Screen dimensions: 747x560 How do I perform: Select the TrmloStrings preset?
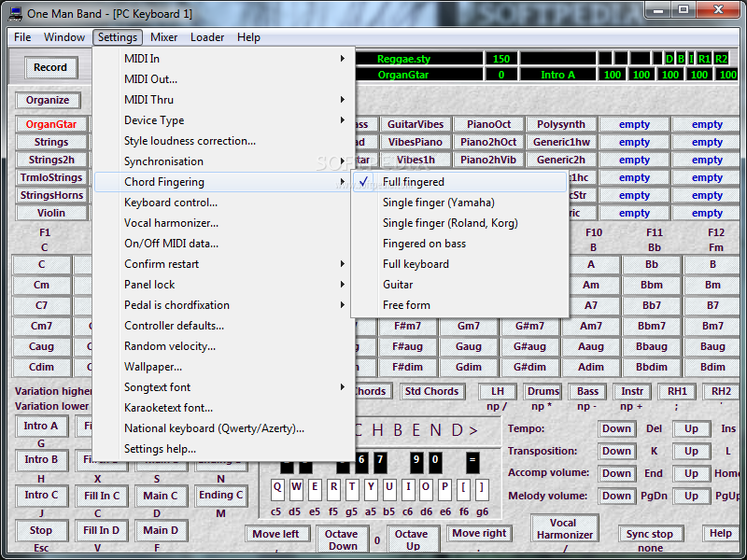(51, 177)
